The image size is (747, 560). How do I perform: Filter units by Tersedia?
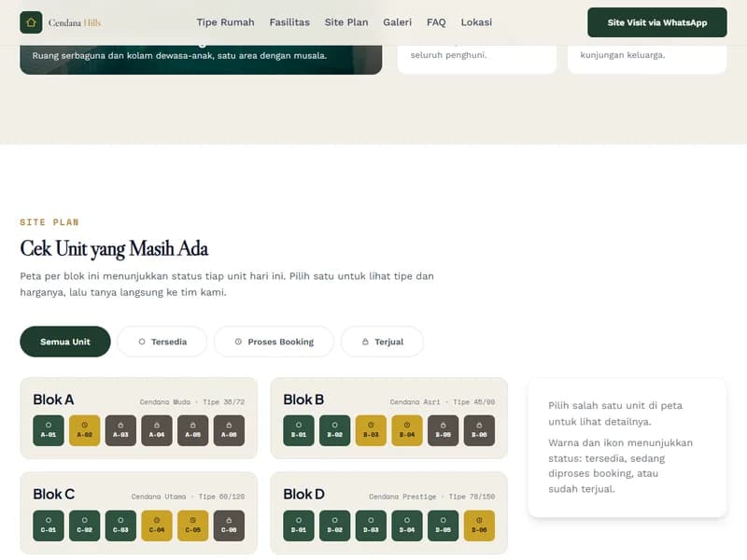(x=162, y=342)
